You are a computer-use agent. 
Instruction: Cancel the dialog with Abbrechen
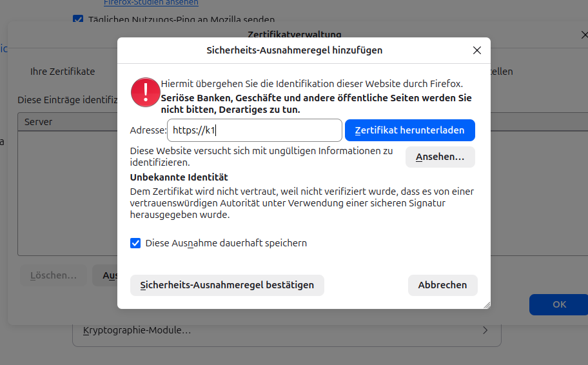pos(442,285)
